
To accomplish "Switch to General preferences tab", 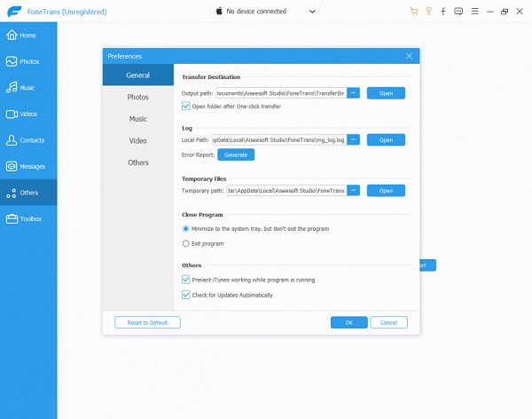I will pyautogui.click(x=138, y=75).
